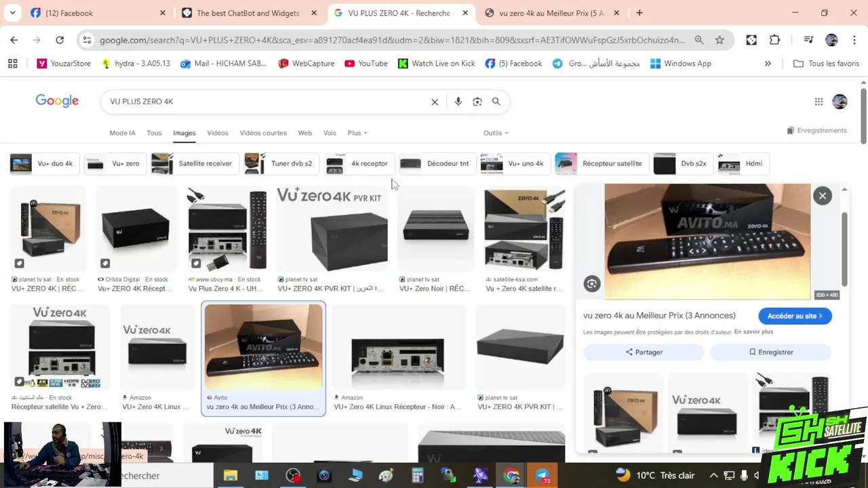This screenshot has height=488, width=868.
Task: Click the page vertical scrollbar
Action: (x=863, y=115)
